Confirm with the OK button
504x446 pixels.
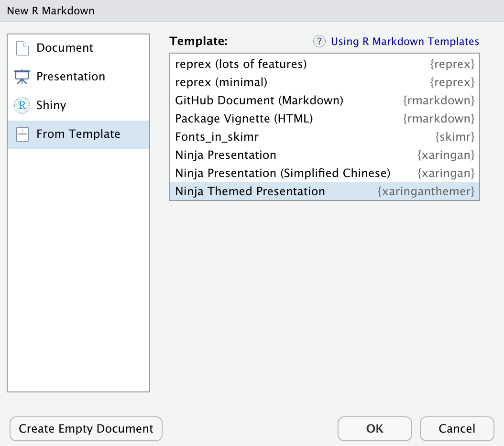point(375,429)
